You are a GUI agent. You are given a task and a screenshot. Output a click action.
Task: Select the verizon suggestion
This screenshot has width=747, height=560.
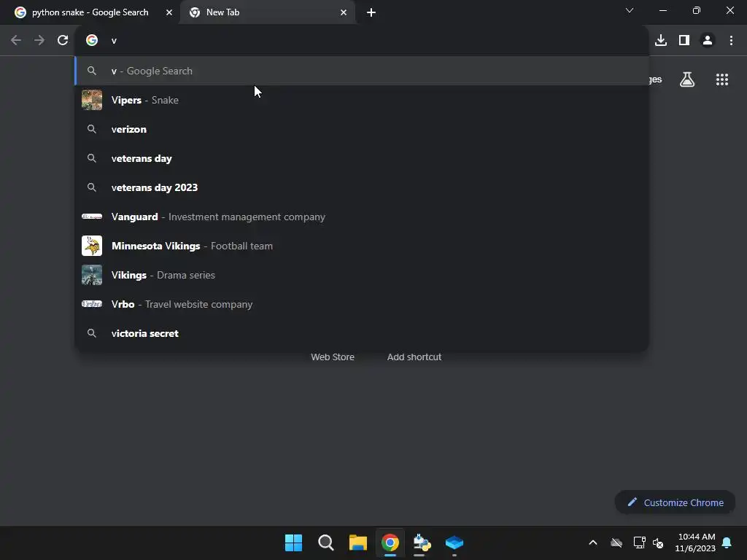362,129
